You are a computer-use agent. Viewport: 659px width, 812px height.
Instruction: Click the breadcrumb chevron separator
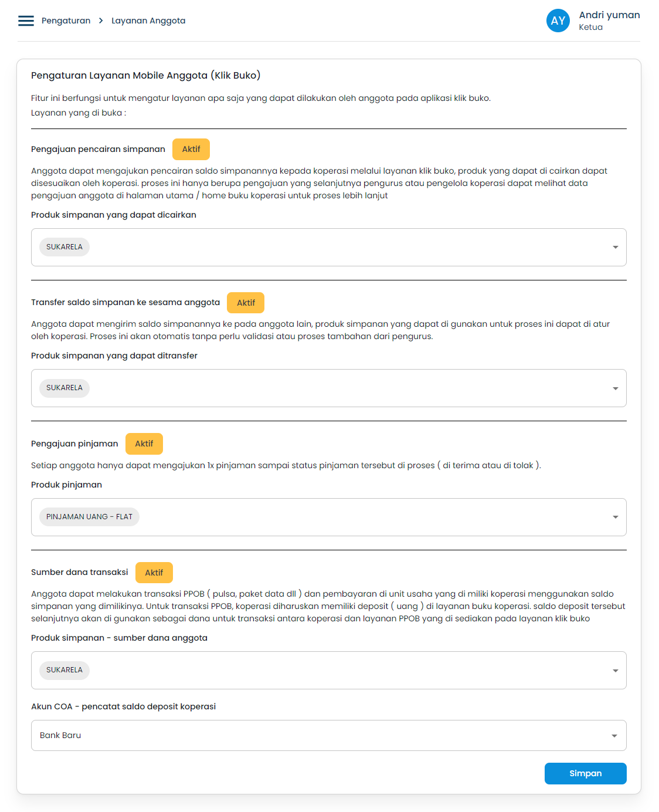(101, 21)
